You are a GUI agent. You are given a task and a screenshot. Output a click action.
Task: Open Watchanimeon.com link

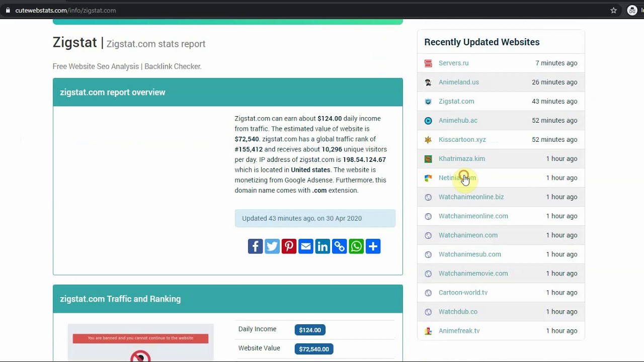click(x=468, y=235)
